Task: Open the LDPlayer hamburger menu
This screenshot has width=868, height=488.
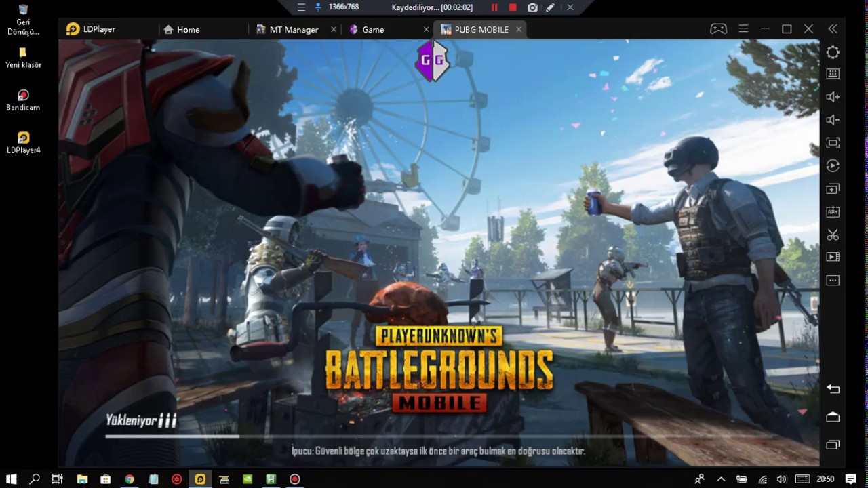Action: coord(743,29)
